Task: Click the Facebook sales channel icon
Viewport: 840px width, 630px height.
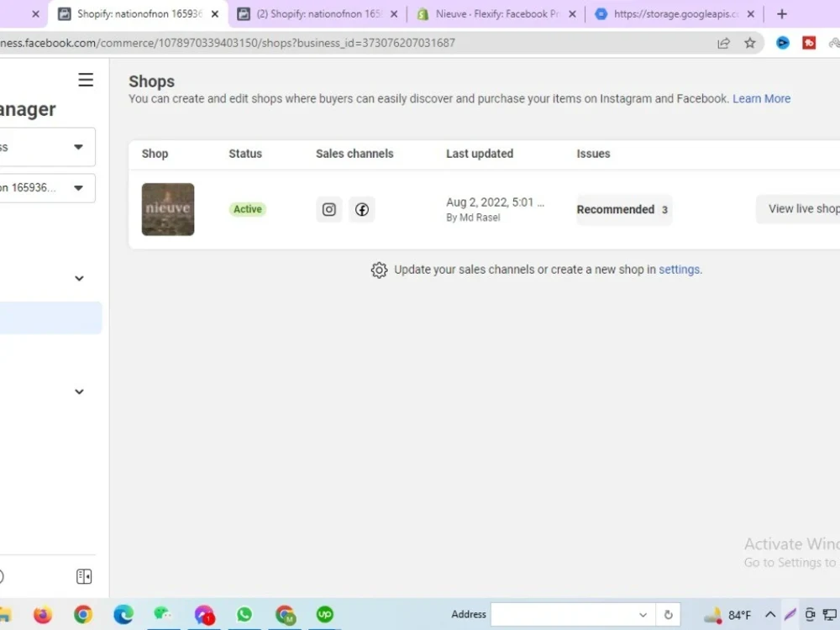Action: point(361,209)
